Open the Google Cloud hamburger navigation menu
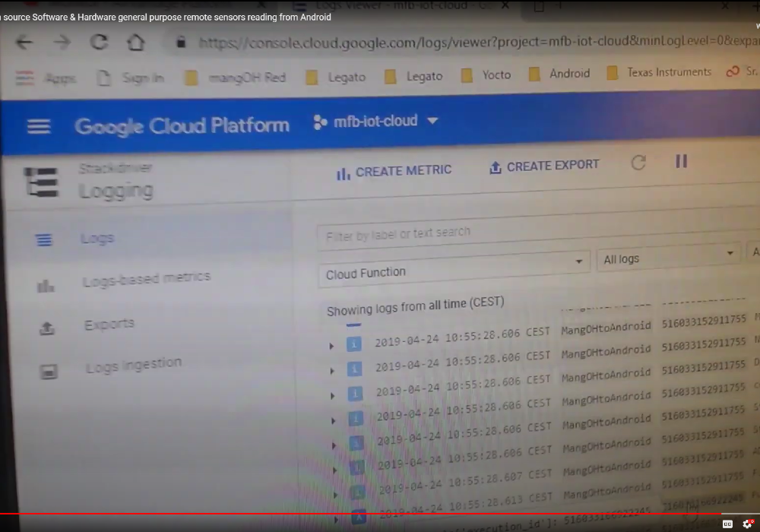 click(x=38, y=127)
